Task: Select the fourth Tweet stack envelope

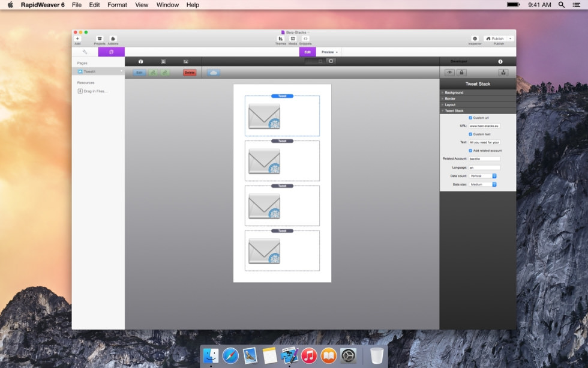Action: (x=264, y=251)
